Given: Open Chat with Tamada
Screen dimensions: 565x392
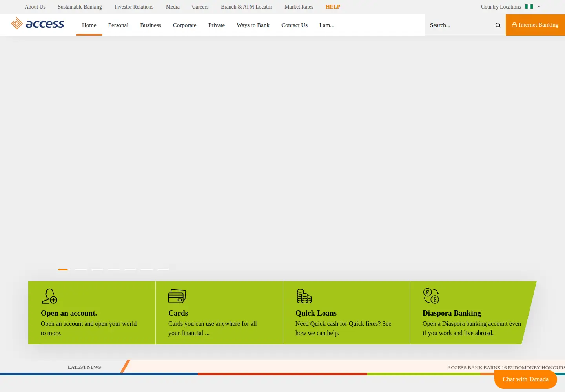Looking at the screenshot, I should pyautogui.click(x=525, y=379).
